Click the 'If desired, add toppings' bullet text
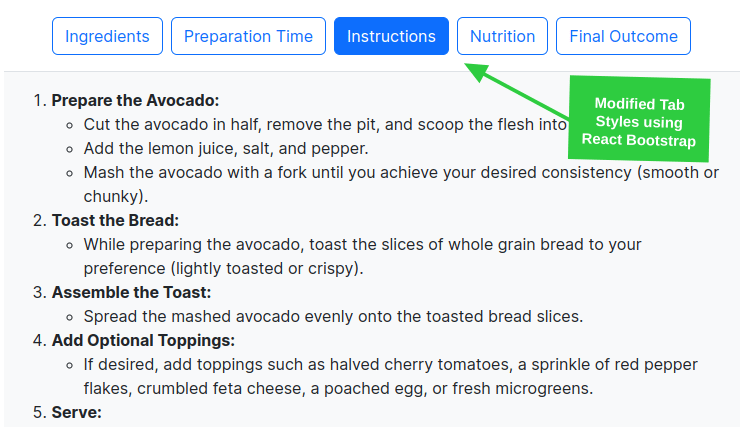Image resolution: width=740 pixels, height=427 pixels. tap(390, 364)
